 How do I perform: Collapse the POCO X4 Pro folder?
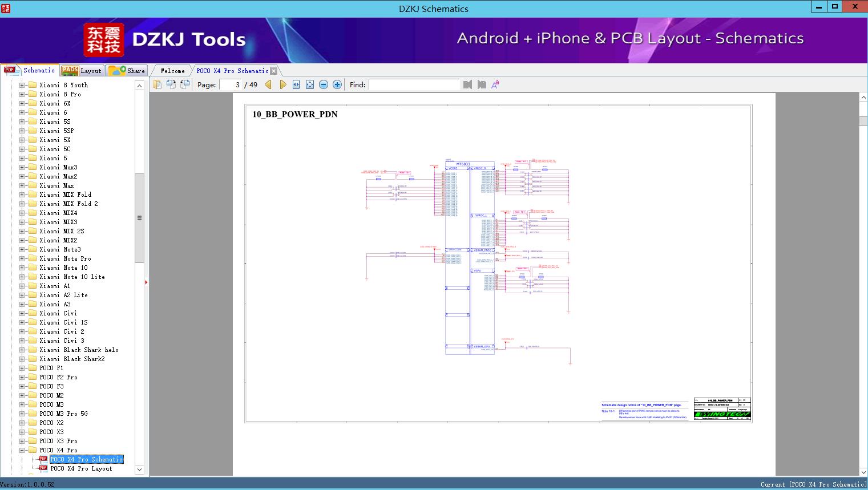[22, 450]
